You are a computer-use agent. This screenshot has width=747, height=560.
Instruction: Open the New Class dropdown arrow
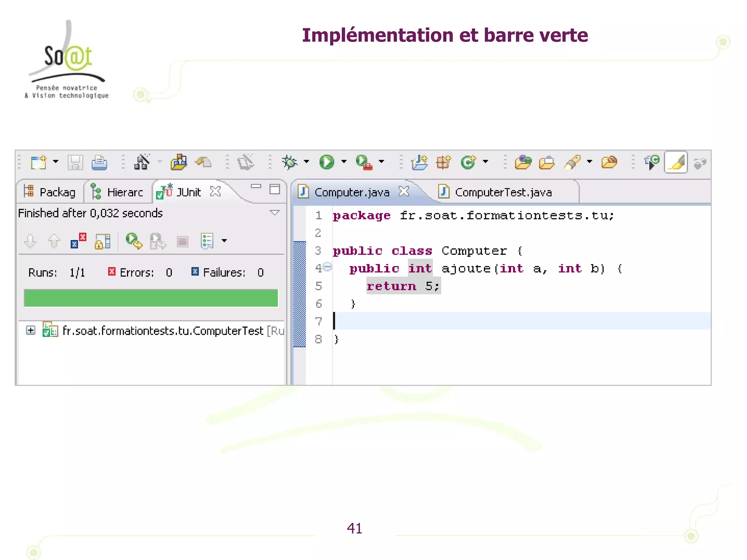coord(485,161)
